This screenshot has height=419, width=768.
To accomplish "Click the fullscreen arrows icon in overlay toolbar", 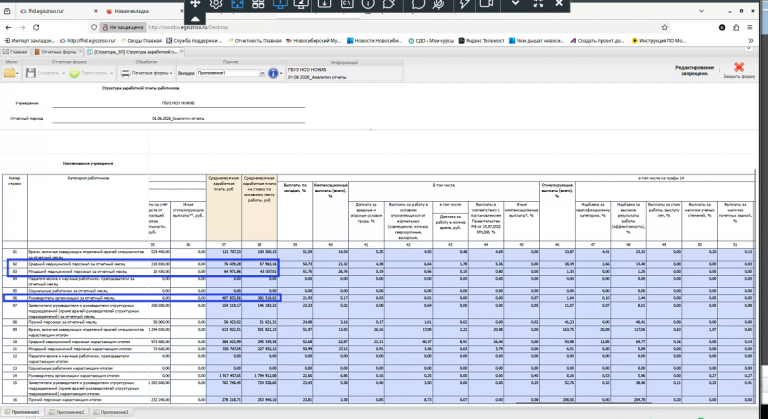I will pos(538,3).
